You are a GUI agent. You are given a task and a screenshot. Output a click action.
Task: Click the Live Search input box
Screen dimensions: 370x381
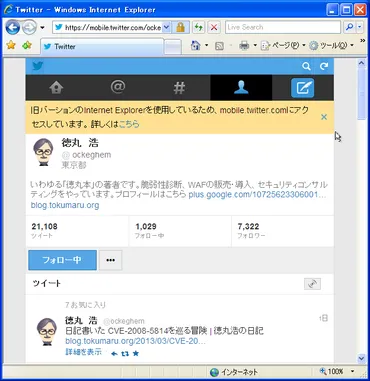pos(283,27)
